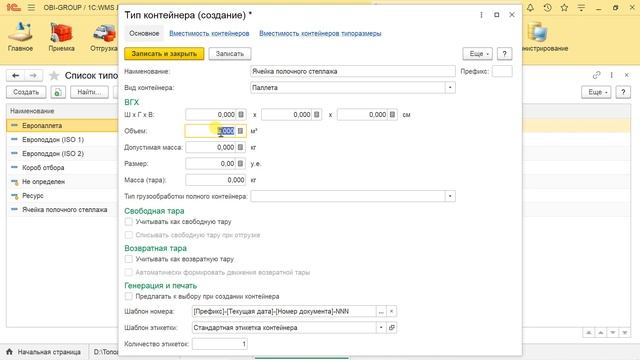Expand Вид контейнера dropdown

[x=450, y=87]
